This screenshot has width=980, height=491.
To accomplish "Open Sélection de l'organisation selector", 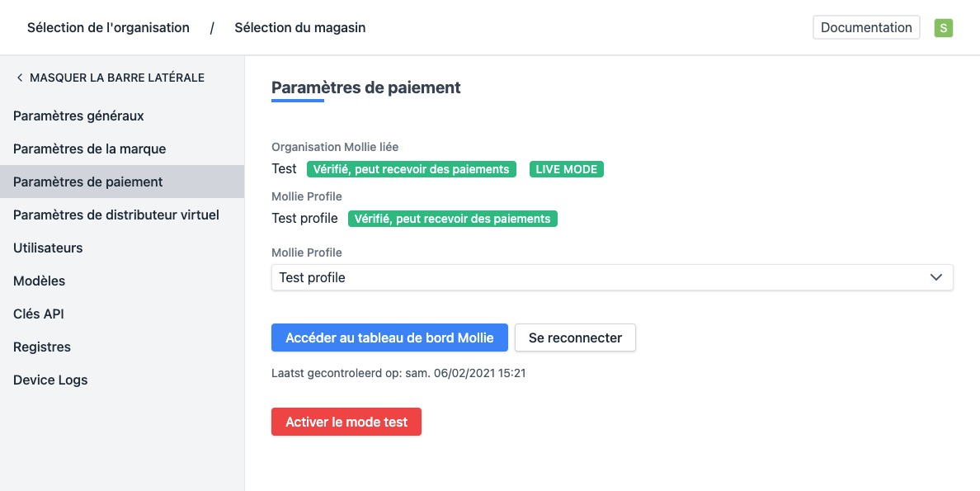I will click(x=108, y=28).
